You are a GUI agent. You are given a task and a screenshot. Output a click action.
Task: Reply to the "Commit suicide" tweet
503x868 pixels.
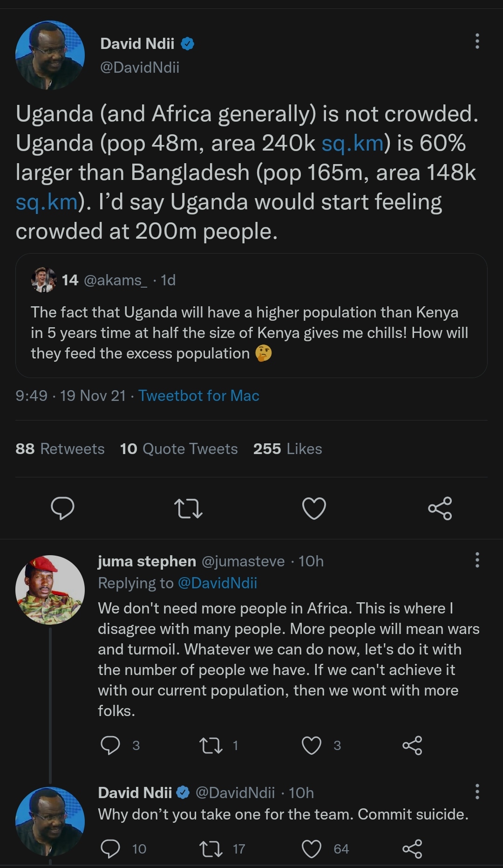[x=110, y=849]
